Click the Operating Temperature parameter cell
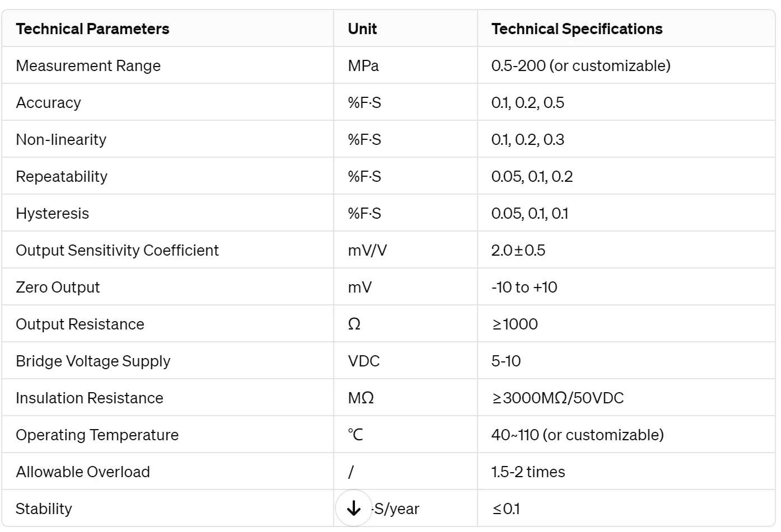The width and height of the screenshot is (781, 532). coord(167,435)
